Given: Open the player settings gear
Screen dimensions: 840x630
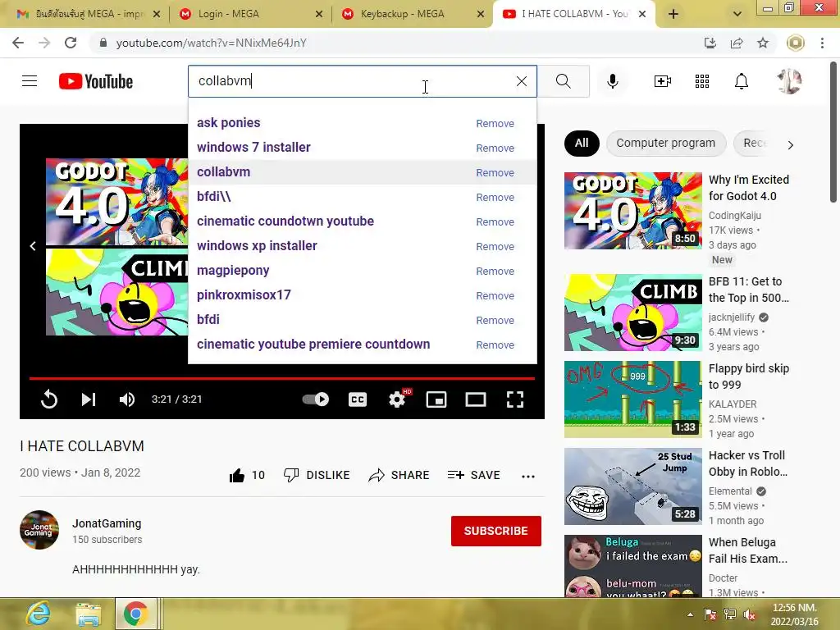Looking at the screenshot, I should click(x=397, y=399).
